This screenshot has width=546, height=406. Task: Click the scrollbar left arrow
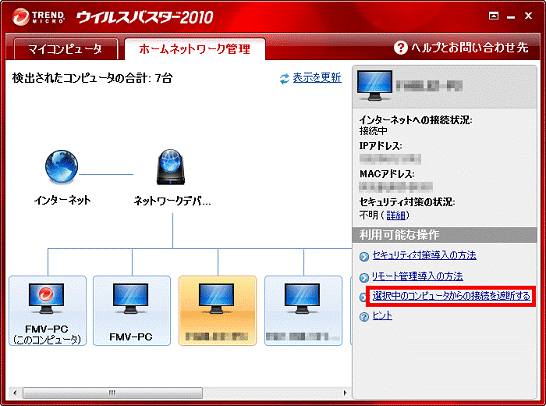15,393
